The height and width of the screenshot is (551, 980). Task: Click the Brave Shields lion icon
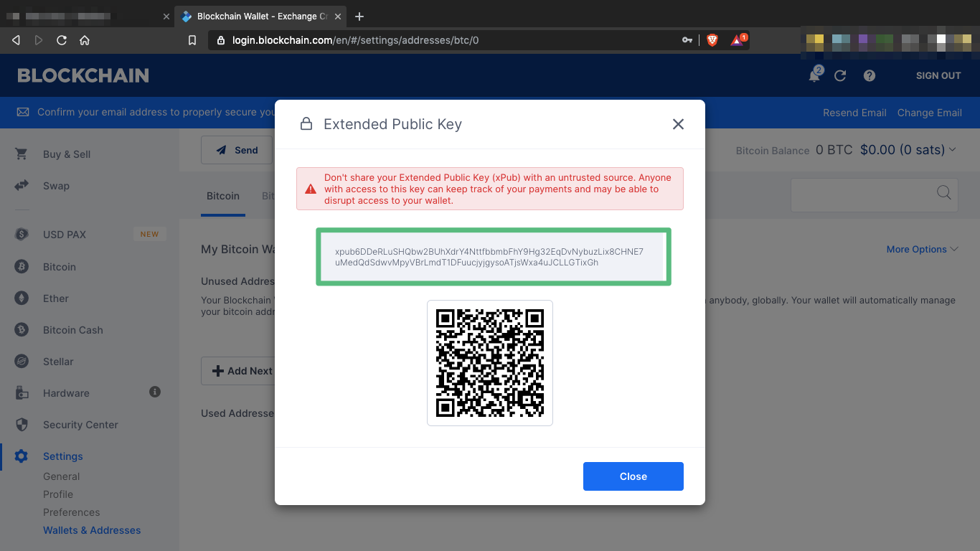(x=712, y=40)
